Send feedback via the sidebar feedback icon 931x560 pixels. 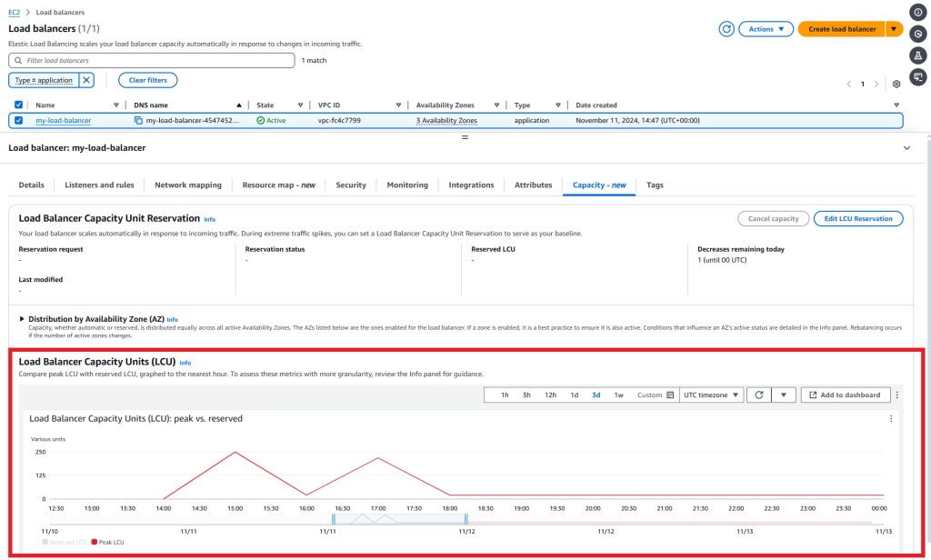point(918,55)
